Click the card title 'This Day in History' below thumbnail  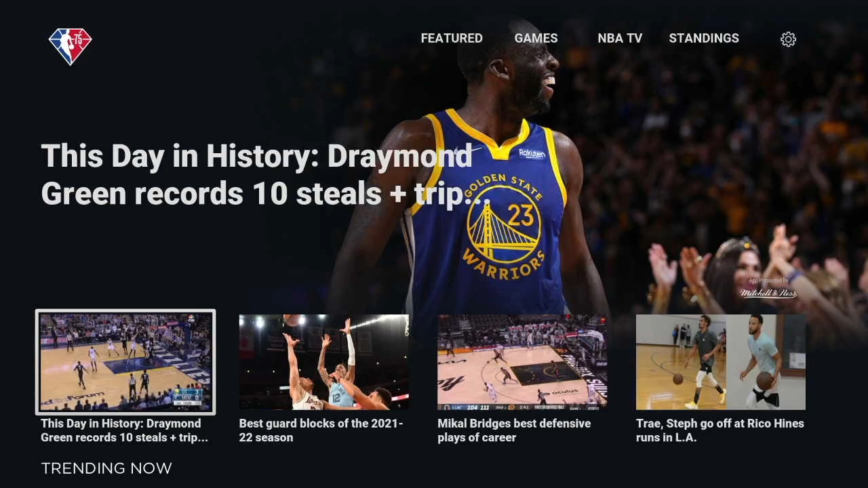click(x=124, y=430)
